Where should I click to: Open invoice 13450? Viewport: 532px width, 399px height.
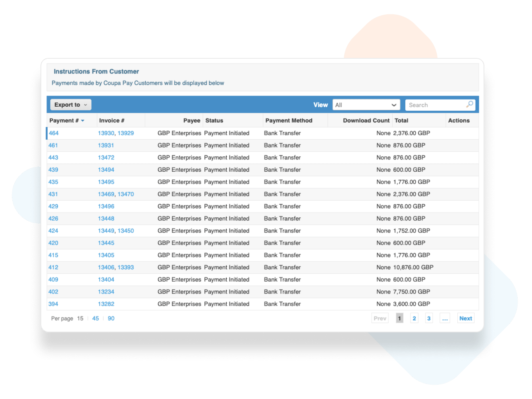click(x=126, y=231)
